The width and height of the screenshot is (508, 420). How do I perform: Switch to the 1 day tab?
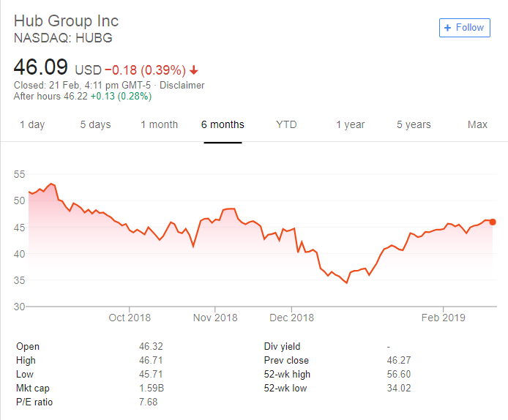32,124
